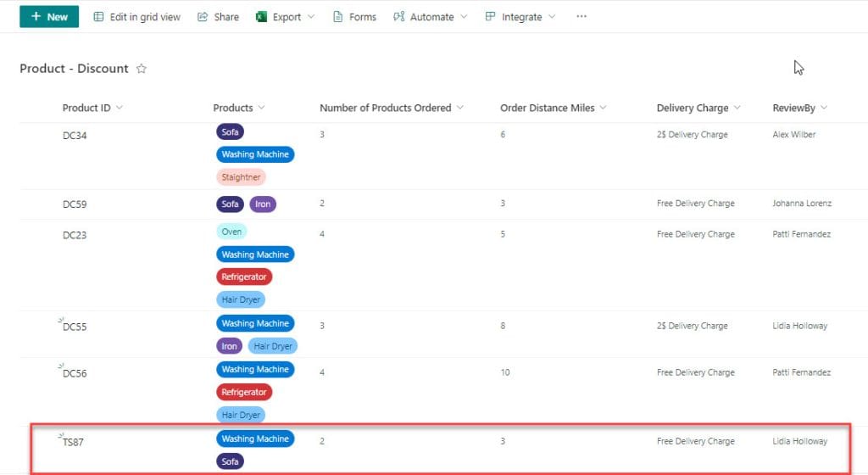Viewport: 868px width, 475px height.
Task: Click 2$ Delivery Charge in DC34 row
Action: pyautogui.click(x=692, y=135)
